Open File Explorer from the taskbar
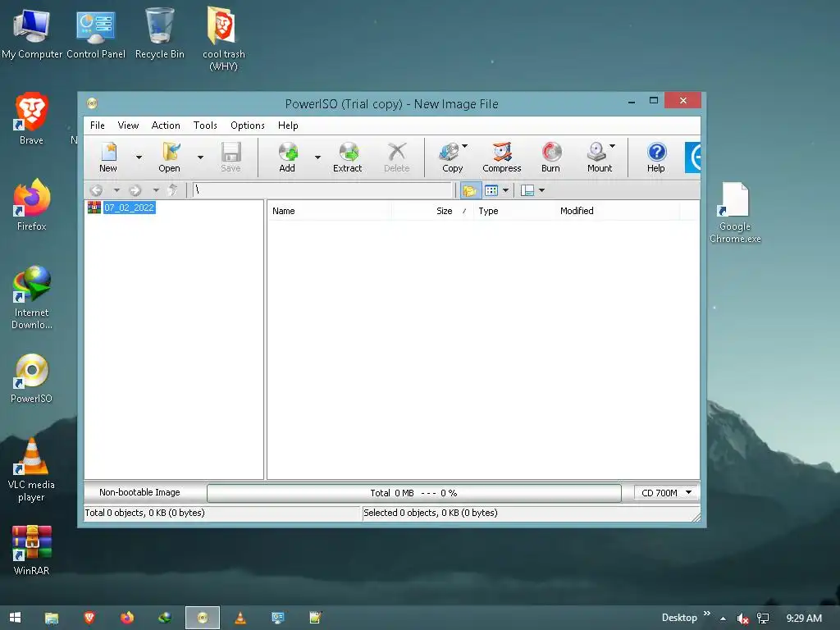Image resolution: width=840 pixels, height=630 pixels. point(52,618)
